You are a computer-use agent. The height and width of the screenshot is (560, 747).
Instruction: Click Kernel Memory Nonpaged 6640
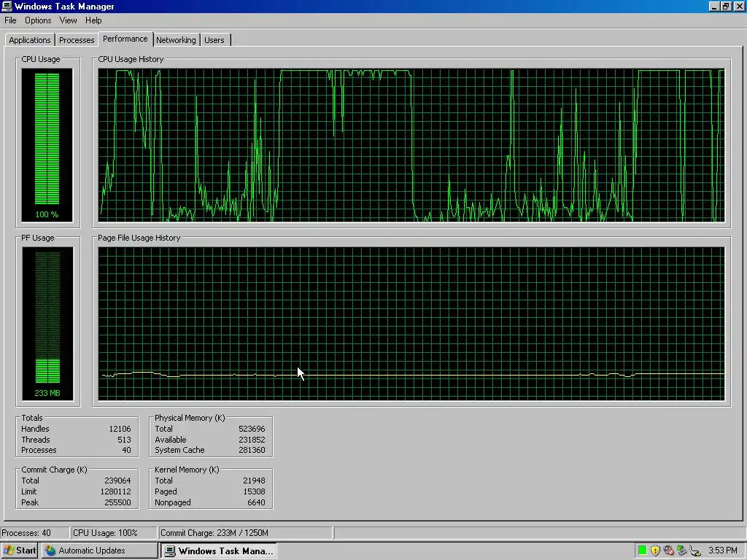coord(256,502)
